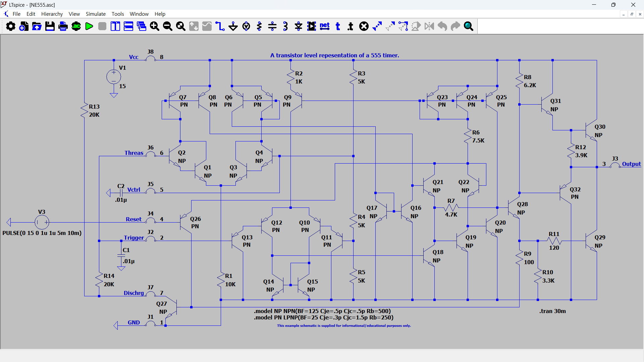Image resolution: width=644 pixels, height=362 pixels.
Task: Restore the inner document window button
Action: 632,14
